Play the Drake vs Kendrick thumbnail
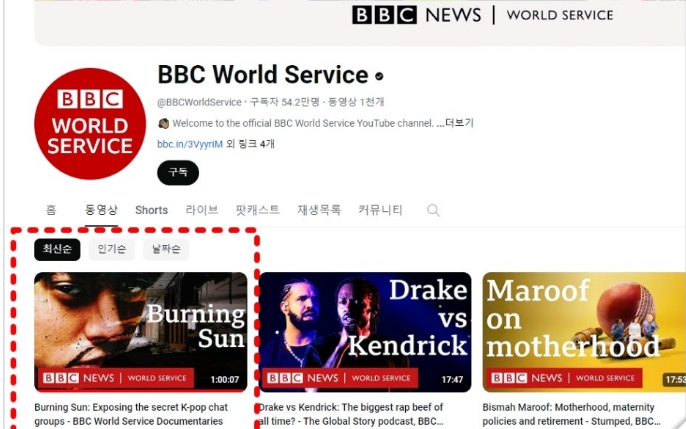 coord(365,332)
